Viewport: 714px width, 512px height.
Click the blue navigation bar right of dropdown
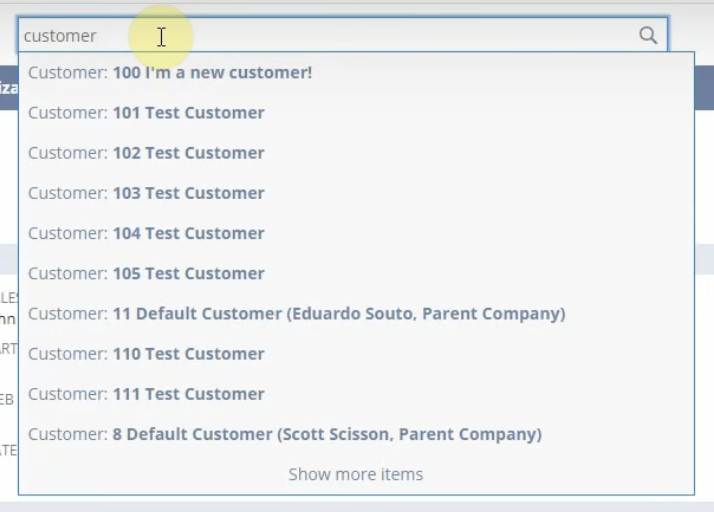(704, 87)
